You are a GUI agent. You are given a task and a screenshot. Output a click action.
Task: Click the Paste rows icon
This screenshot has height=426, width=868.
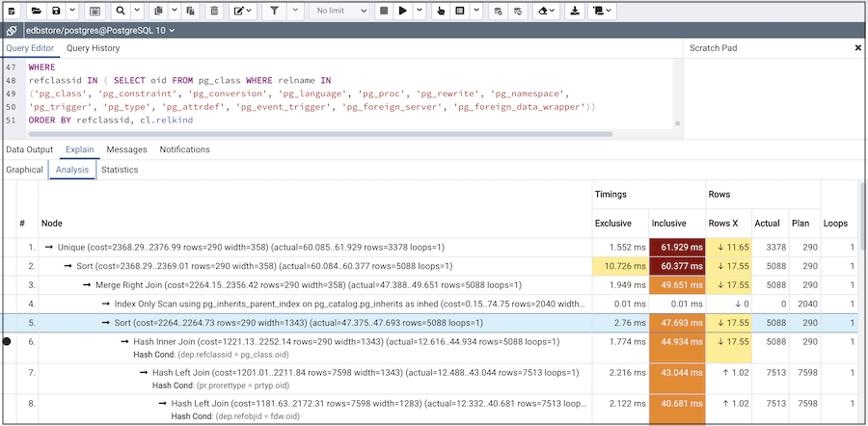click(190, 11)
